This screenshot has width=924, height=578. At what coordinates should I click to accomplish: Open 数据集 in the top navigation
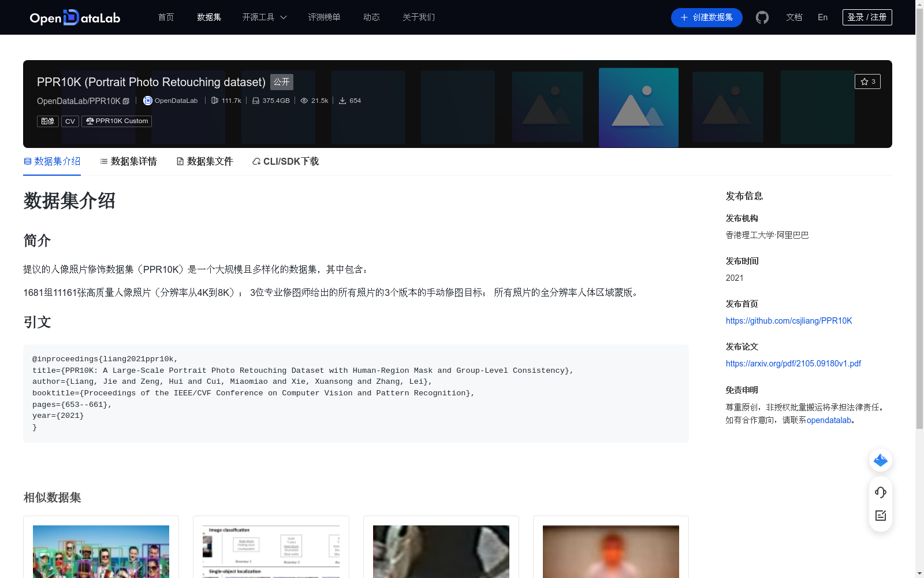209,17
